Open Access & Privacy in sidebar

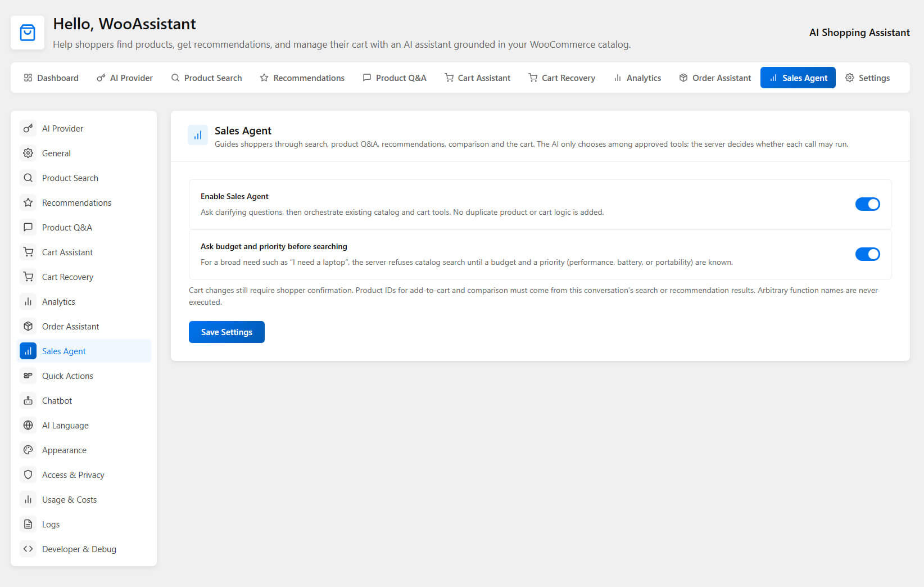(x=85, y=475)
